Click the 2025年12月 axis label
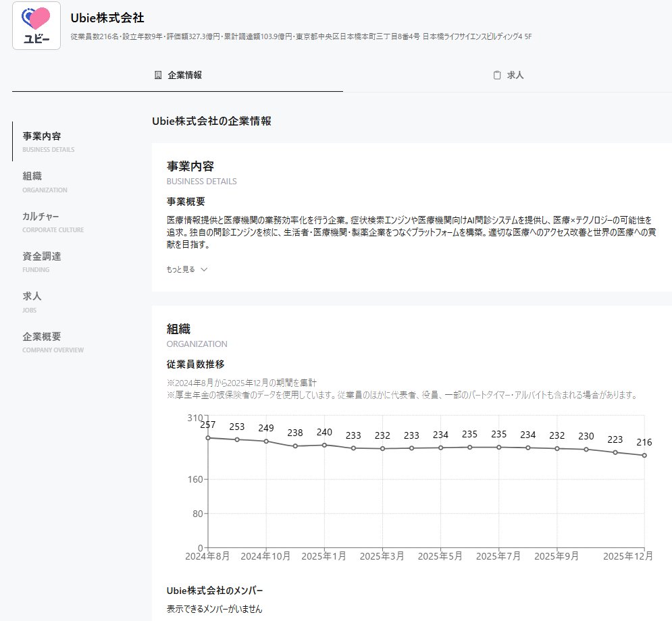This screenshot has height=621, width=672. click(x=628, y=556)
